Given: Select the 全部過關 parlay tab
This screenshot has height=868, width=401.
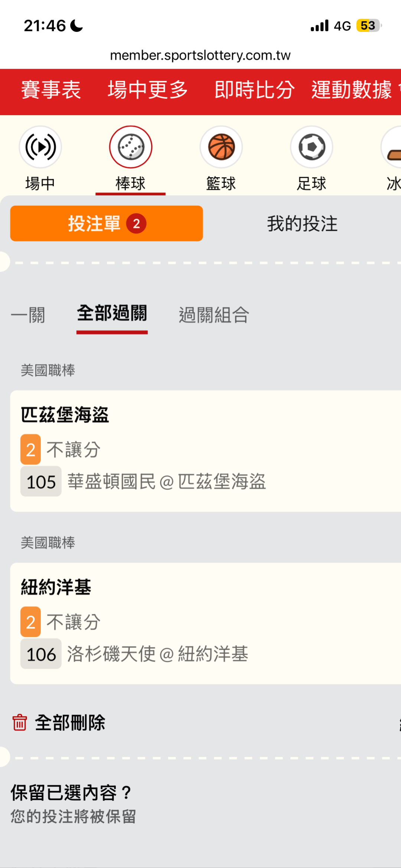Looking at the screenshot, I should coord(112,313).
